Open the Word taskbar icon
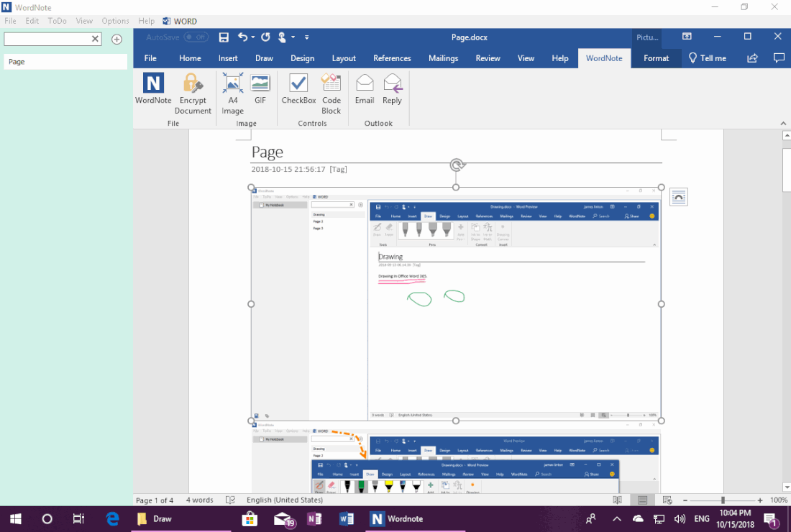The image size is (791, 532). click(347, 519)
